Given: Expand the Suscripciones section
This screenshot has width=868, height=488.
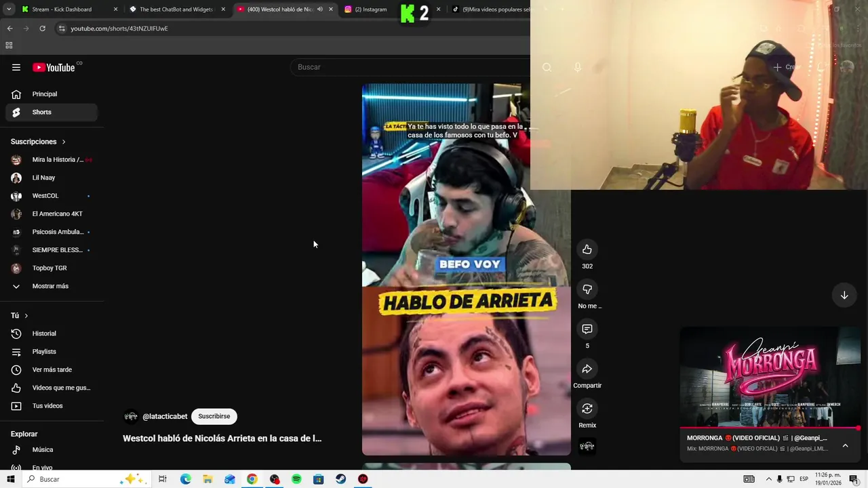Looking at the screenshot, I should (38, 142).
